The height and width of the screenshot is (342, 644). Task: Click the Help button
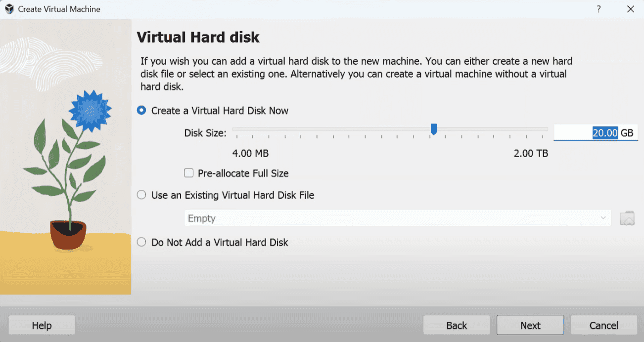[x=42, y=325]
